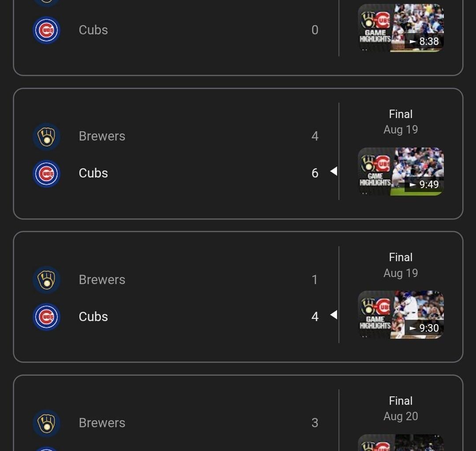
Task: Select the Brewers team logo in the Aug 19 game
Action: [46, 136]
